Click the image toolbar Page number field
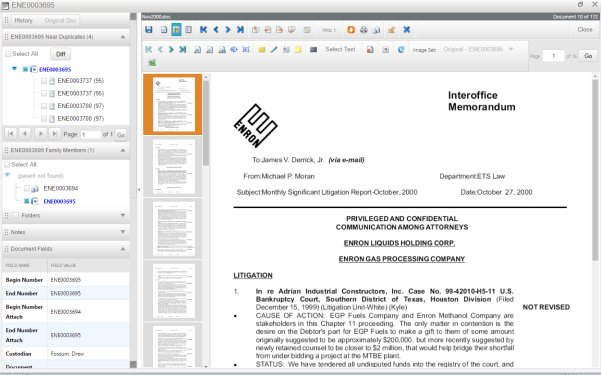Screen dimensions: 601x375 (x=553, y=56)
